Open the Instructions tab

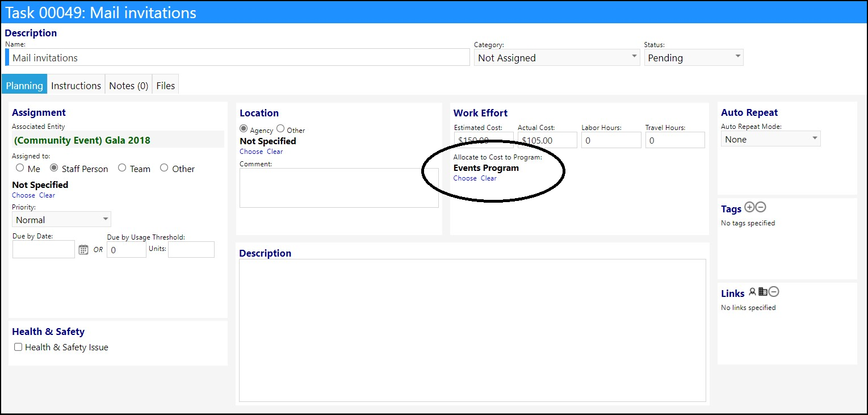point(76,85)
